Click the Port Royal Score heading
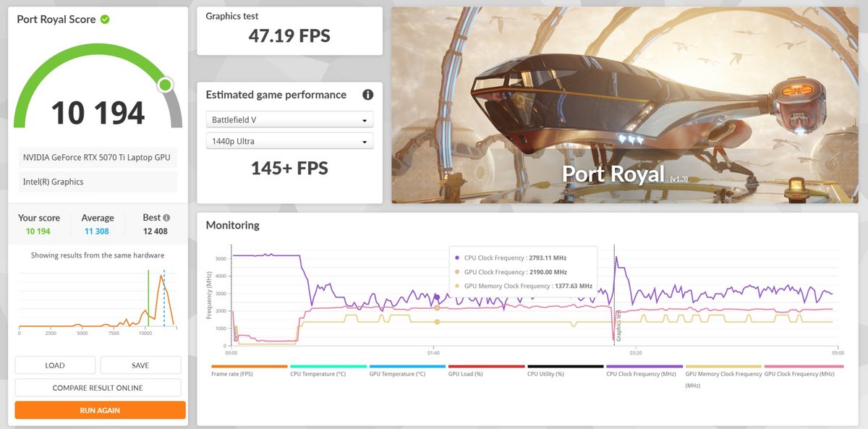This screenshot has width=868, height=429. [x=56, y=20]
